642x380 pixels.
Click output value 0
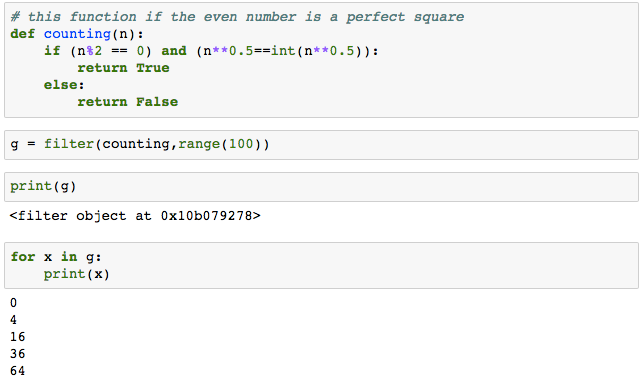point(14,303)
